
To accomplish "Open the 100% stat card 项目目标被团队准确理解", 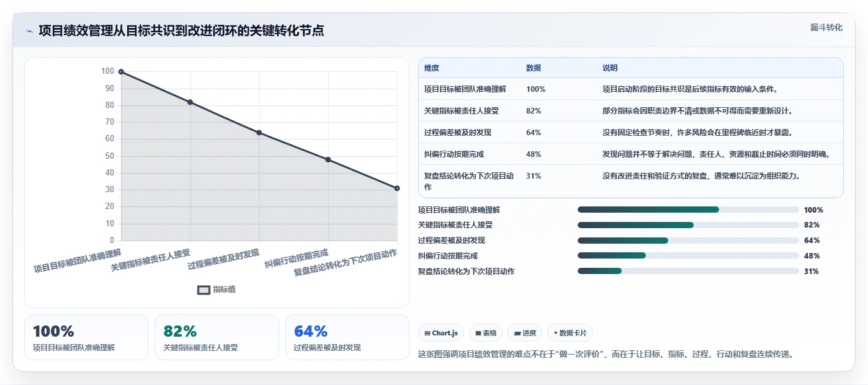I will point(86,337).
